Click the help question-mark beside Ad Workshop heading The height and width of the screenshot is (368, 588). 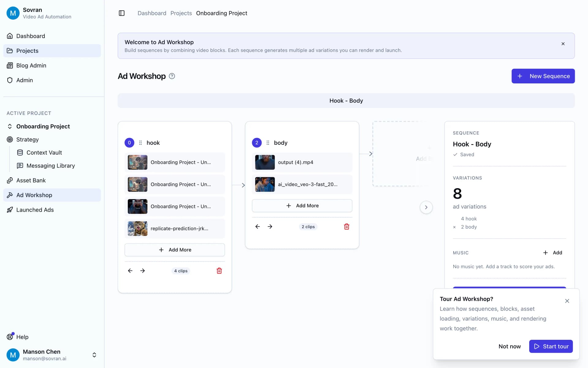click(x=171, y=76)
